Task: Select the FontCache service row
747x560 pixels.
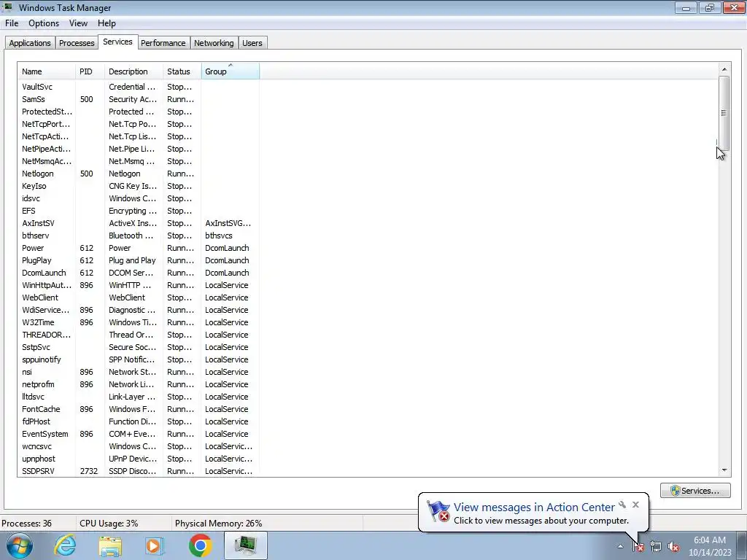Action: pos(138,408)
